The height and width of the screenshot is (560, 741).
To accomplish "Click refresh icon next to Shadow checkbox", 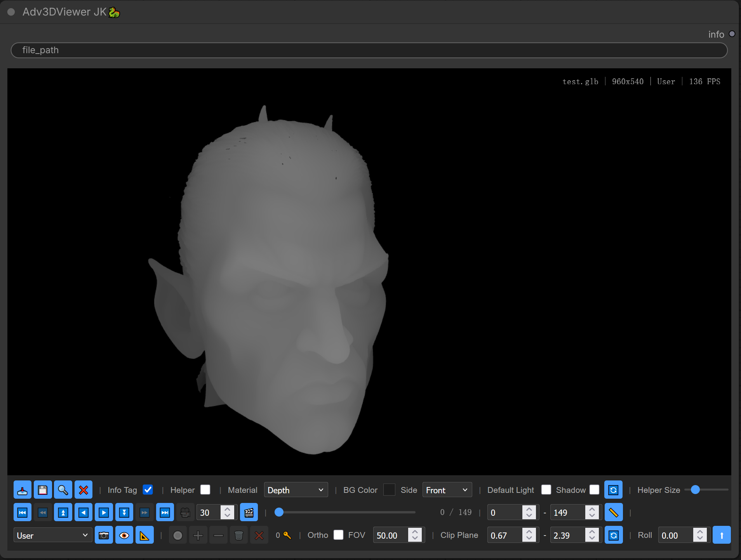I will click(x=614, y=490).
